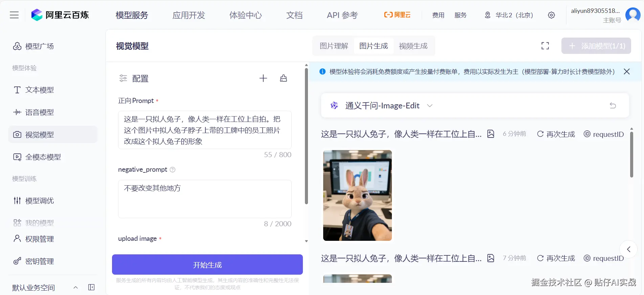Click the 阿里云百炼 logo

tap(60, 15)
